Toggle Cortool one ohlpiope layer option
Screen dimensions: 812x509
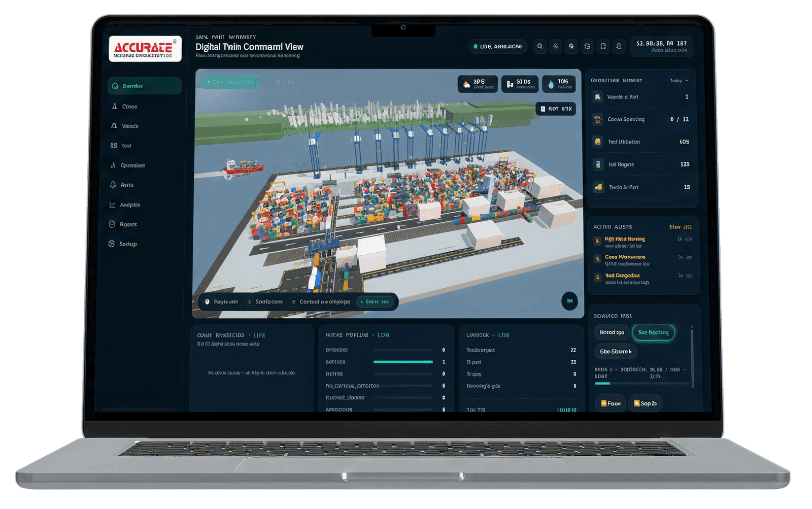pyautogui.click(x=321, y=302)
